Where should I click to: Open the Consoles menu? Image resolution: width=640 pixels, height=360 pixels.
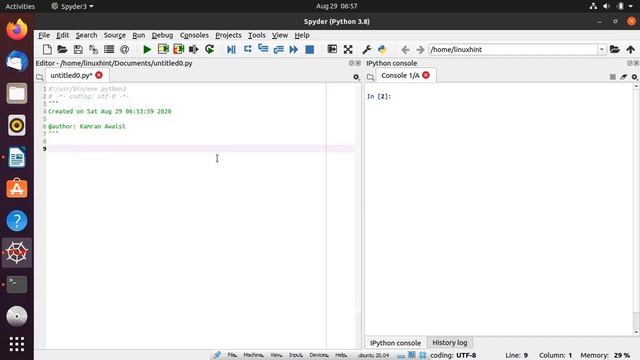pyautogui.click(x=194, y=35)
